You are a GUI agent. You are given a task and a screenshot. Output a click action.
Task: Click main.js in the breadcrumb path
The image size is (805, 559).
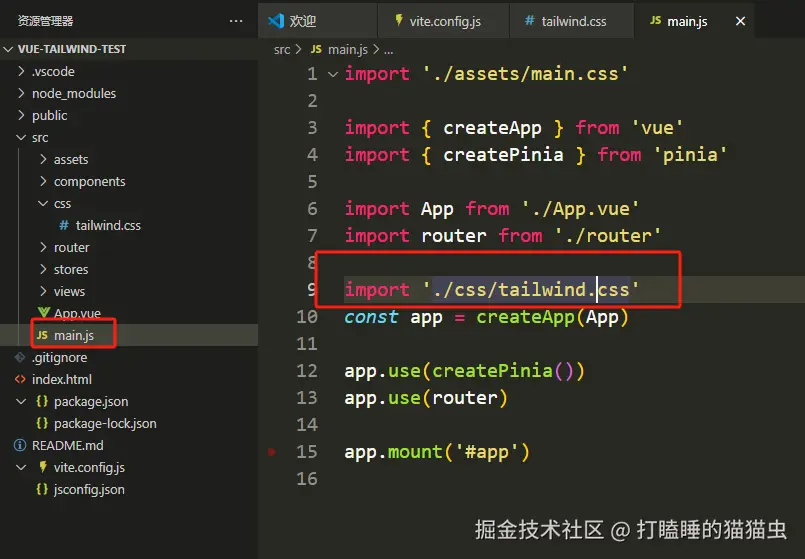click(x=348, y=49)
